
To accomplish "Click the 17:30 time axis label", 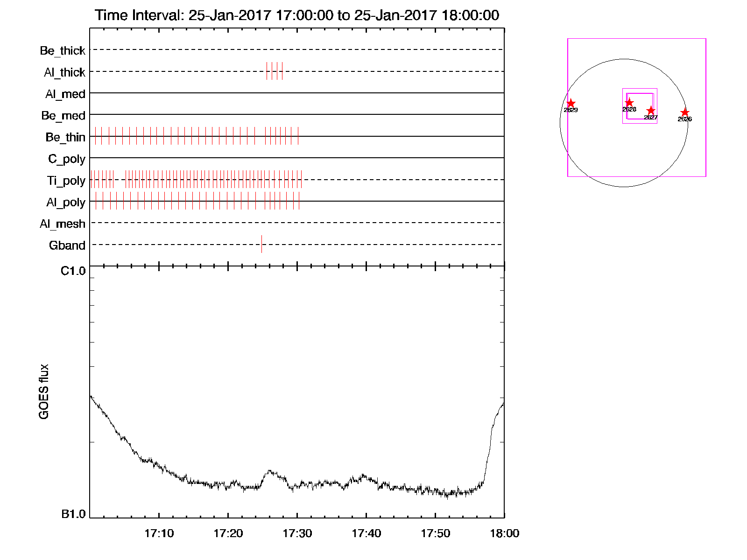I will (x=297, y=533).
